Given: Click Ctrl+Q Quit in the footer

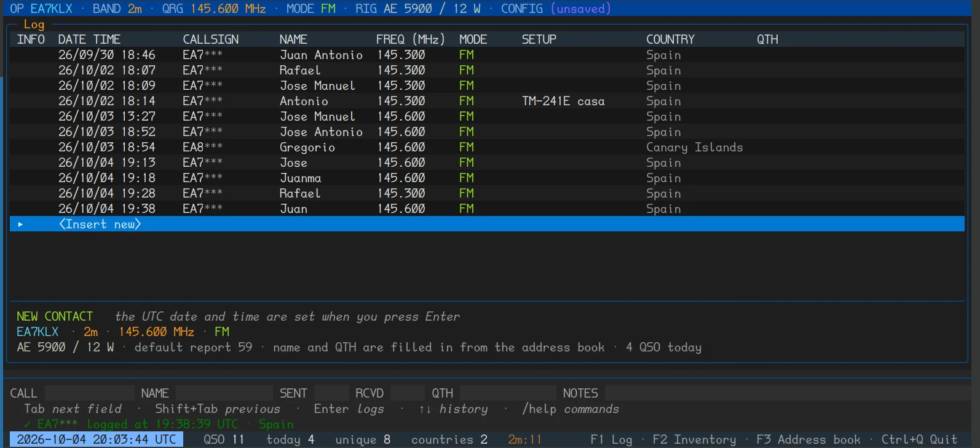Looking at the screenshot, I should pos(919,439).
